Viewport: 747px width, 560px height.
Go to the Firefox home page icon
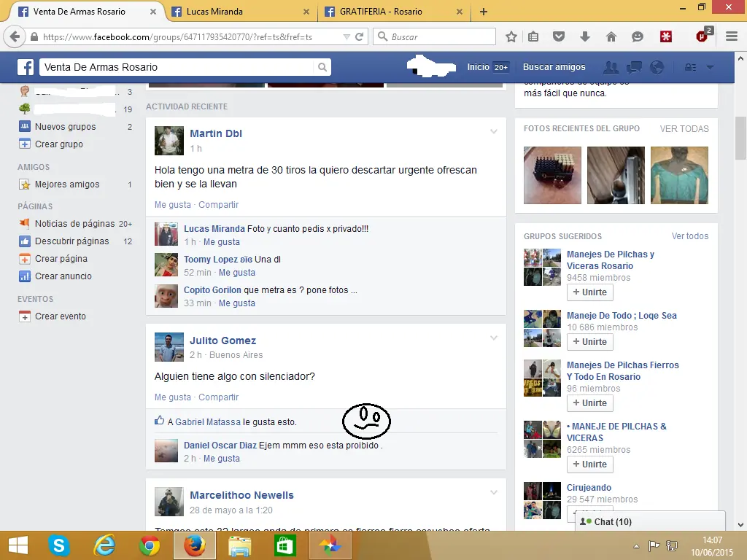pos(611,36)
